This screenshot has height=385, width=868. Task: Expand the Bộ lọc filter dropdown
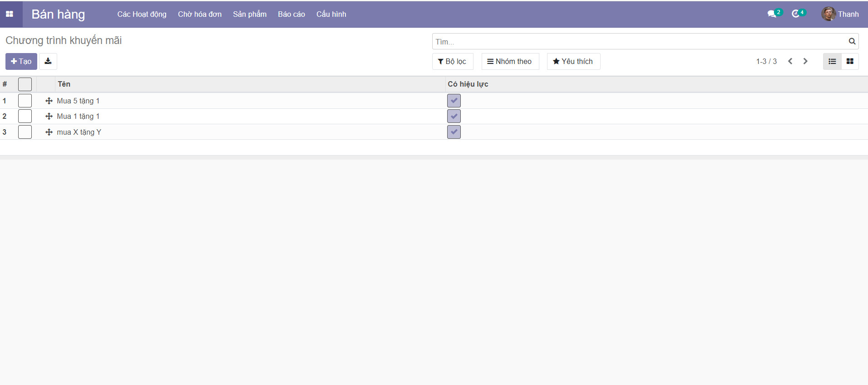click(452, 61)
